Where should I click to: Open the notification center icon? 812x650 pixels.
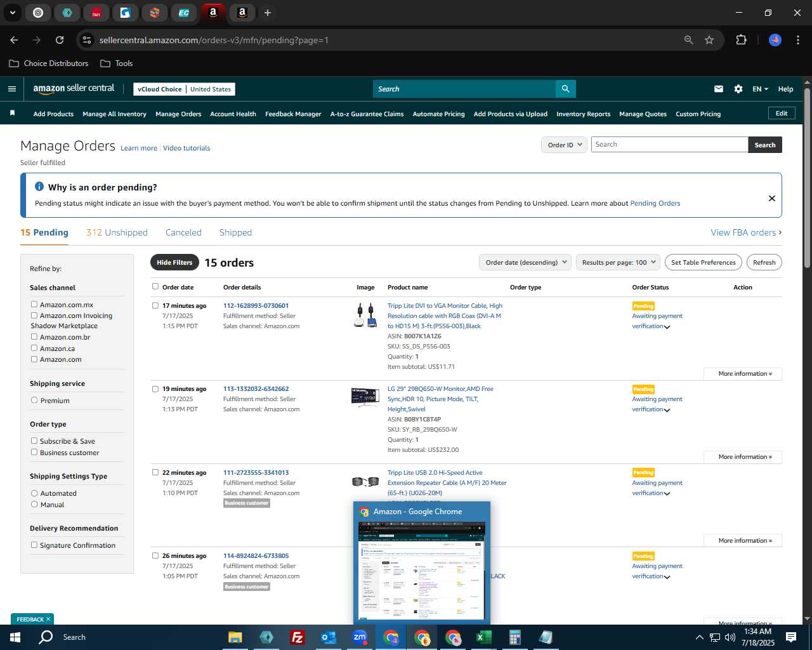tap(791, 637)
